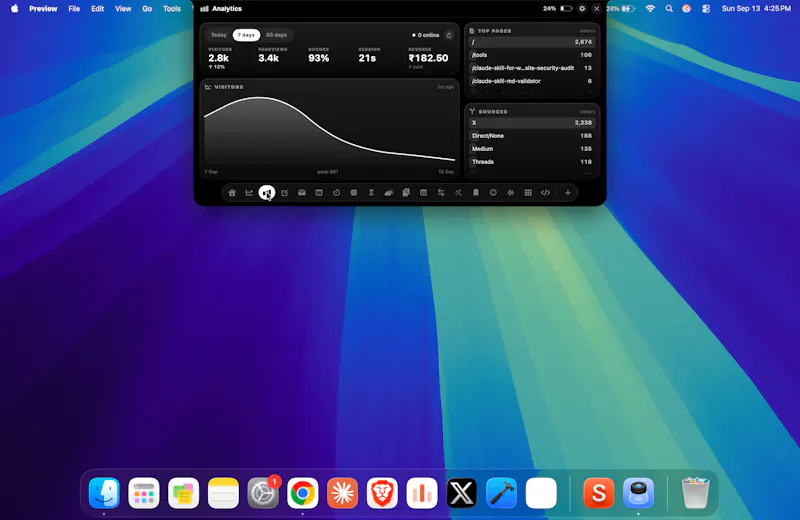The width and height of the screenshot is (800, 520).
Task: Open the swap arrows converter icon
Action: click(x=441, y=193)
